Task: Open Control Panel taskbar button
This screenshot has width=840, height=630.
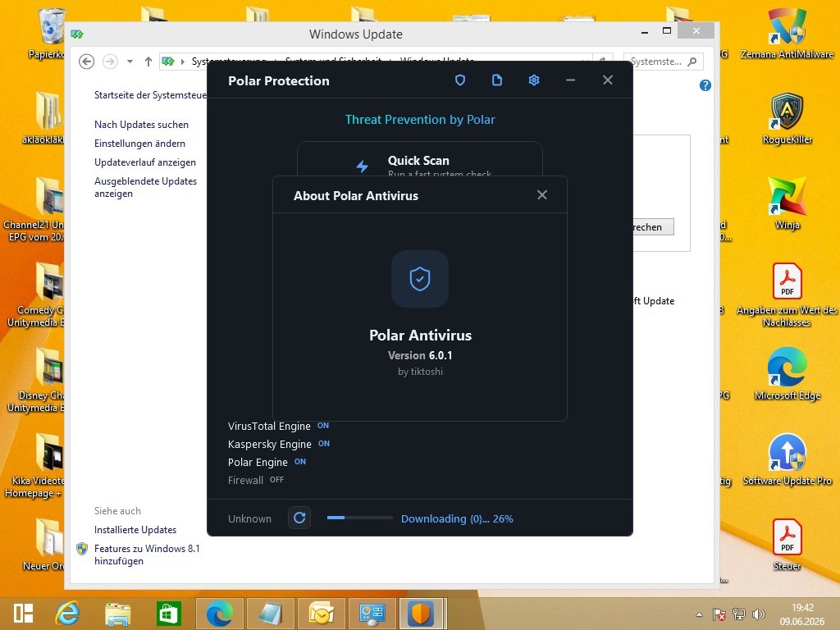Action: [372, 614]
